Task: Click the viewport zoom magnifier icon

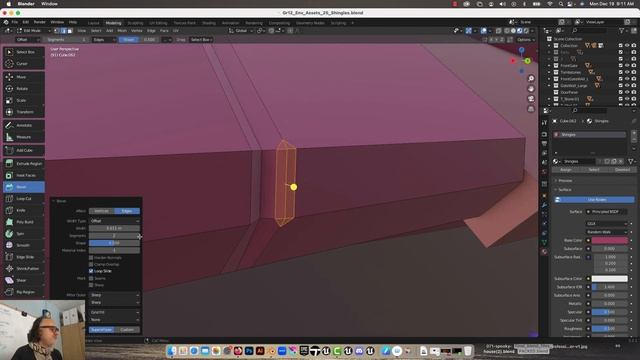Action: [531, 78]
